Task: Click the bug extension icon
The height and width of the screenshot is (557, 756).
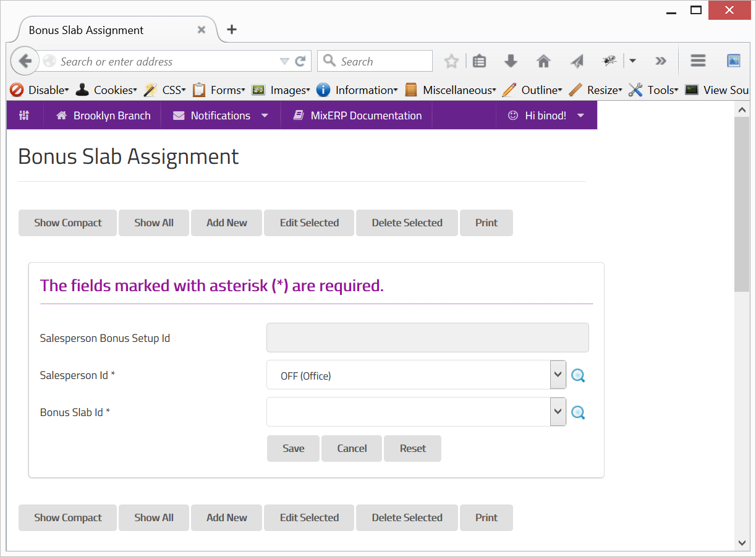Action: (609, 61)
